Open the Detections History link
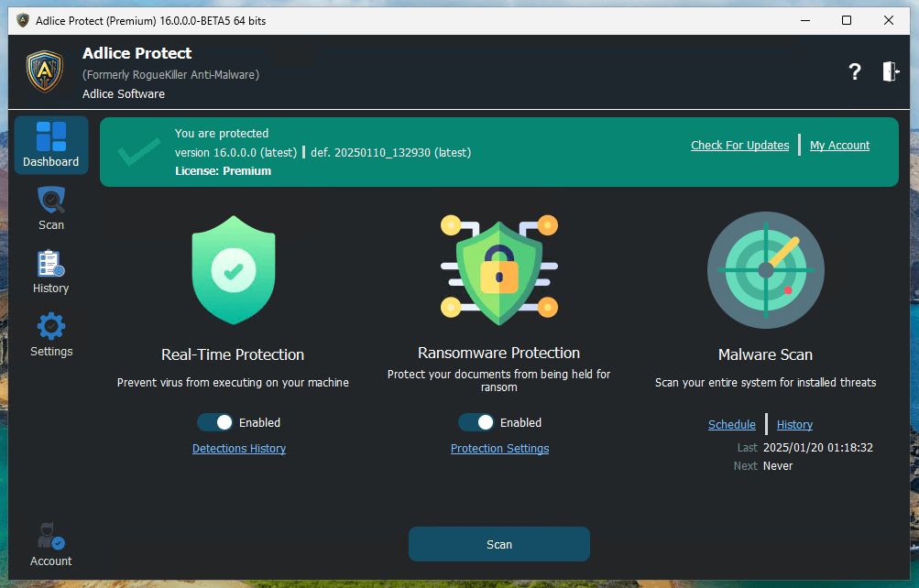This screenshot has height=588, width=919. (x=239, y=449)
